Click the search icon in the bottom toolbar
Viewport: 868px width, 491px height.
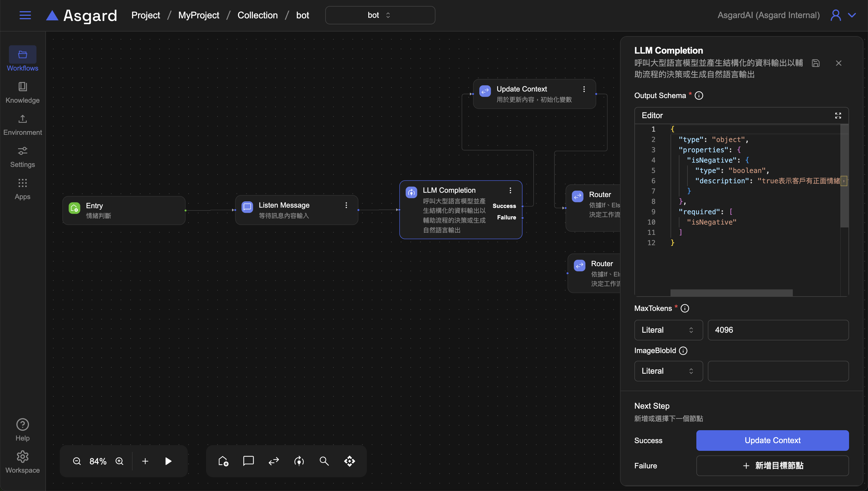coord(324,461)
